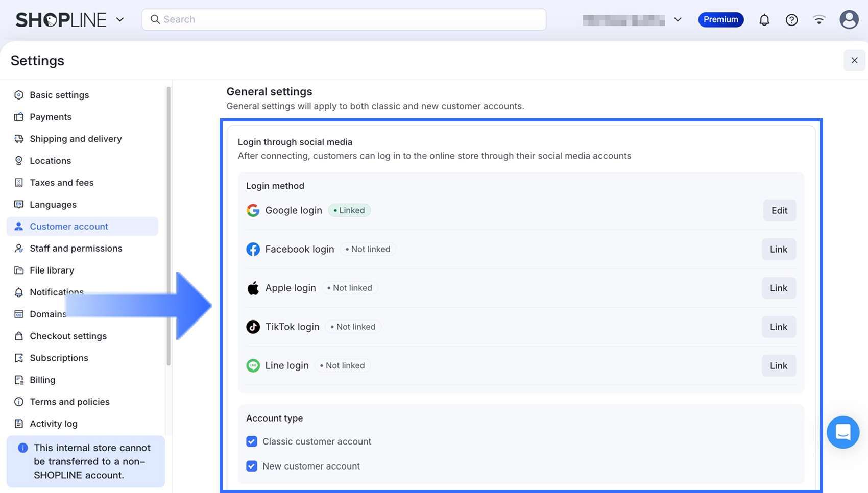
Task: Click the user profile avatar icon
Action: pyautogui.click(x=849, y=20)
